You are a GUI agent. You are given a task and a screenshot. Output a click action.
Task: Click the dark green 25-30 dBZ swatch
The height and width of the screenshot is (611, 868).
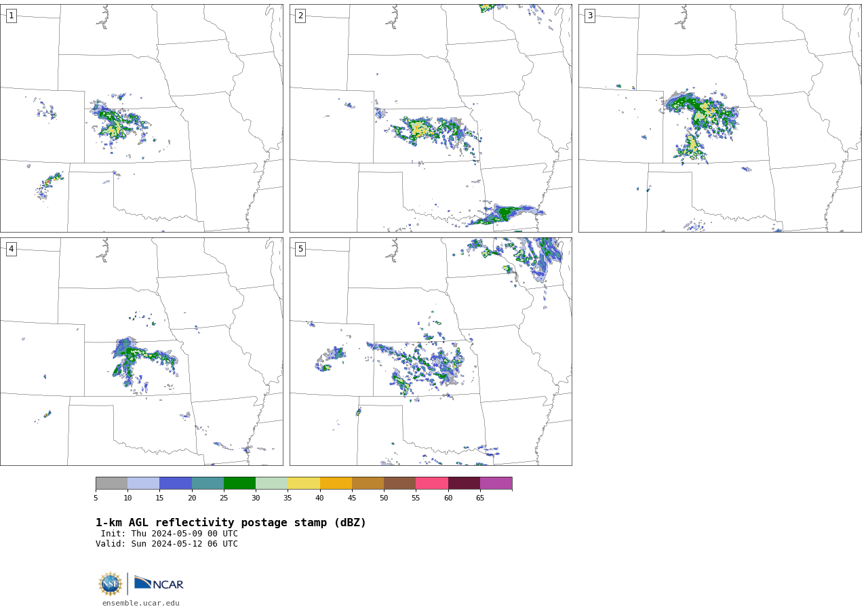[239, 483]
